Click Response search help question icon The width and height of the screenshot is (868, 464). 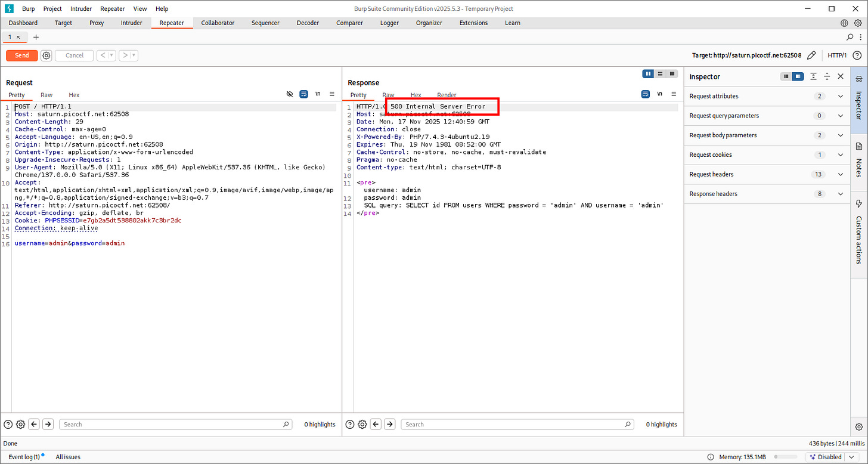350,425
